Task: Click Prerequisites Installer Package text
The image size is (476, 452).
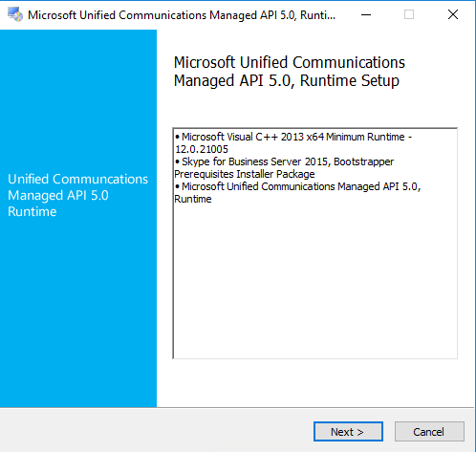Action: 245,174
